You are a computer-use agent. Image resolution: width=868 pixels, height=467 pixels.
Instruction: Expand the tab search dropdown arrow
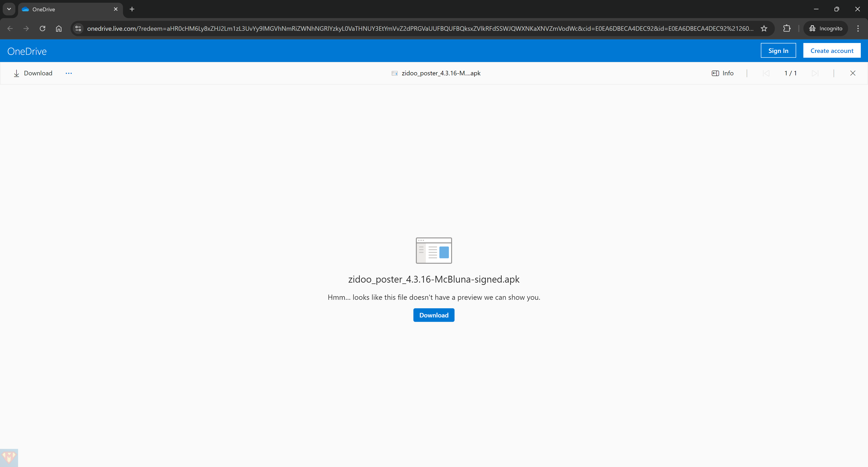(x=9, y=9)
